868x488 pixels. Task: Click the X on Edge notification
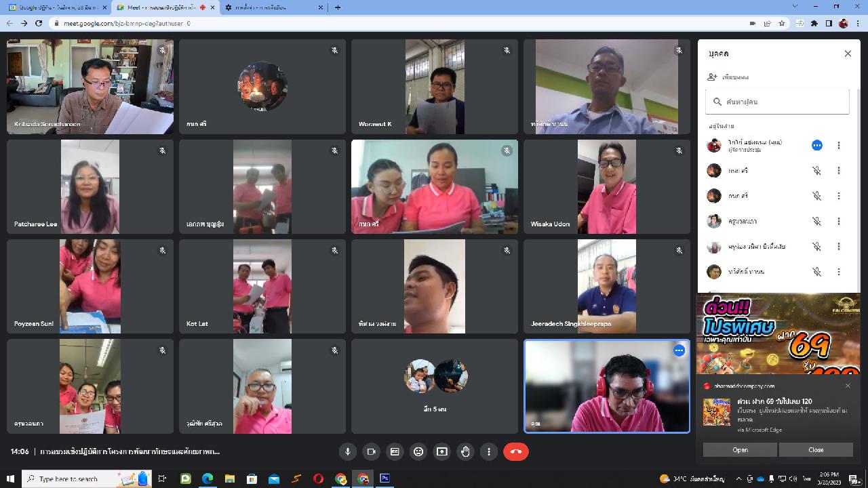pyautogui.click(x=848, y=386)
